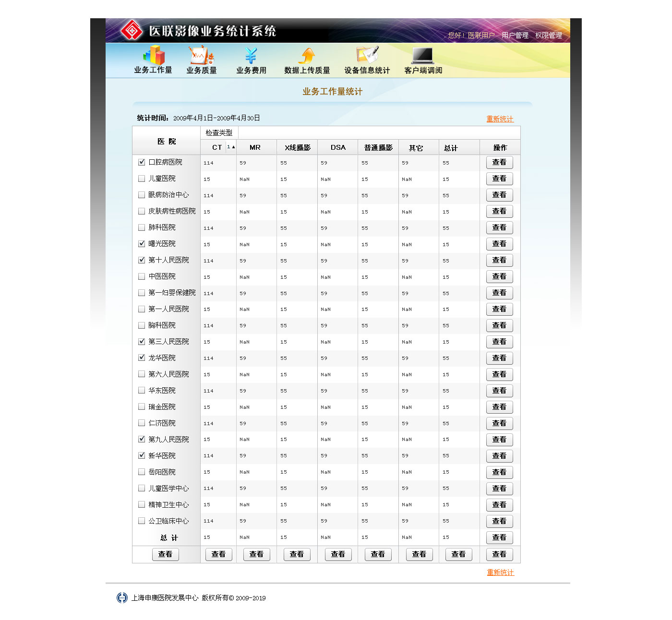Open 业务工作量 bar chart icon
Screen dimensions: 672x620
point(154,55)
